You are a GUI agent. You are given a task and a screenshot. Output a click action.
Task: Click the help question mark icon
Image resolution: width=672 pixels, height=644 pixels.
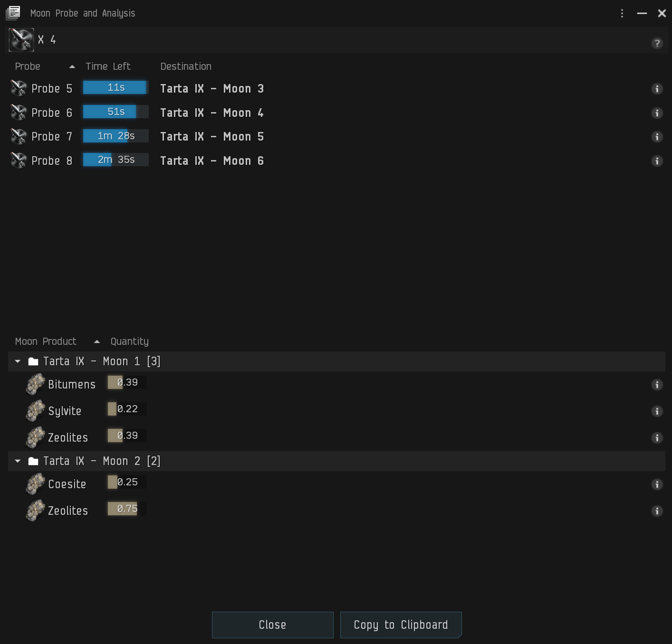pyautogui.click(x=657, y=43)
